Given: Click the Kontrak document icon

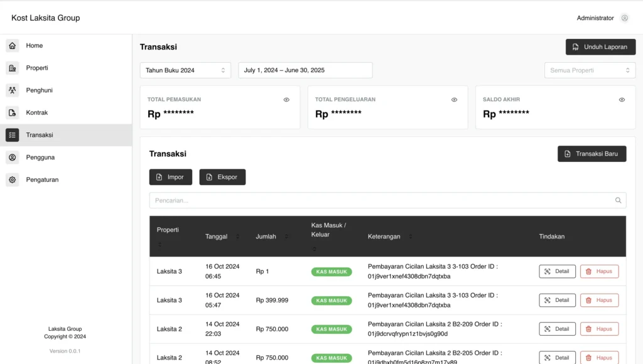Looking at the screenshot, I should tap(13, 113).
